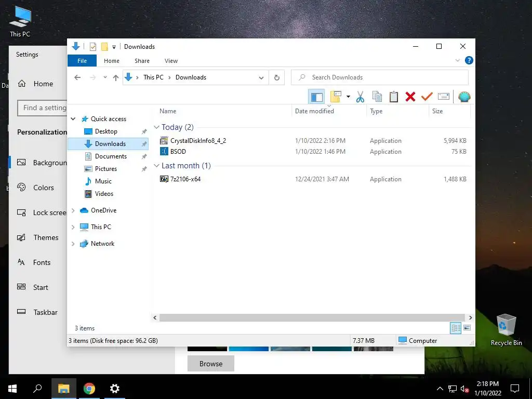Open the Explorer help question mark
The height and width of the screenshot is (399, 532).
[469, 60]
